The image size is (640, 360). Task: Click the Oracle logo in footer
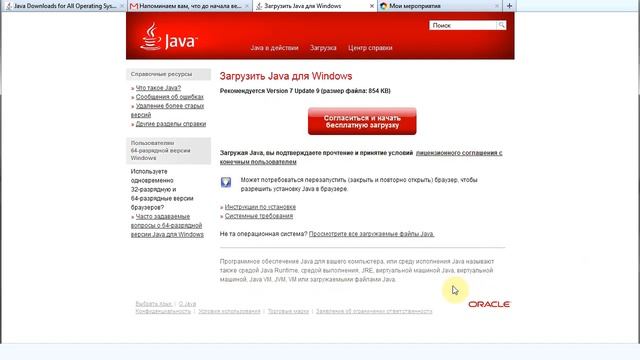pyautogui.click(x=489, y=304)
